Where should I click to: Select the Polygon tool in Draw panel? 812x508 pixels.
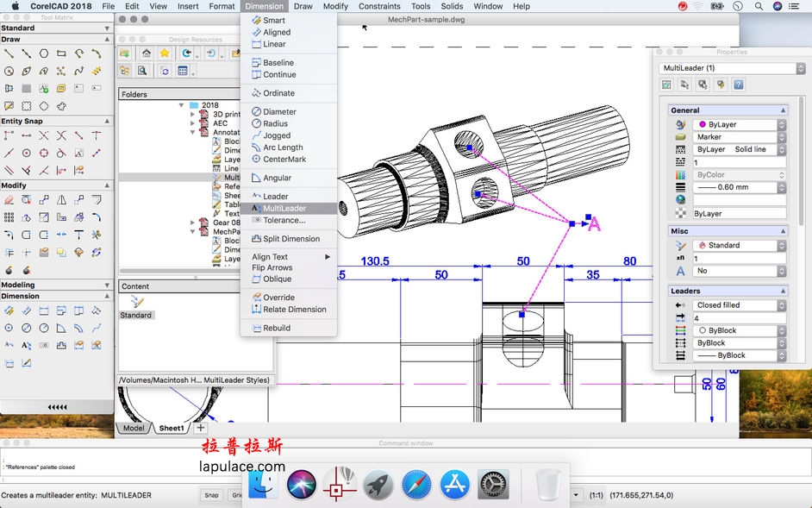pos(44,53)
